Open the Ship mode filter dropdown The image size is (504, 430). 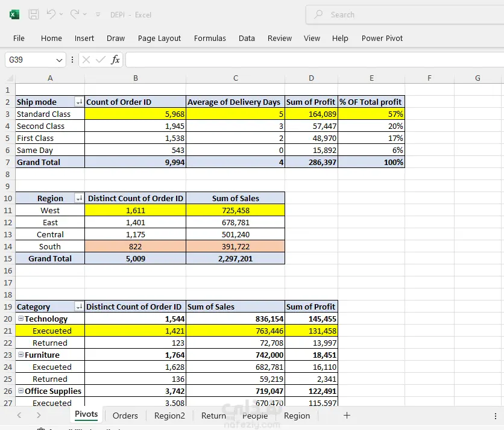[x=78, y=102]
